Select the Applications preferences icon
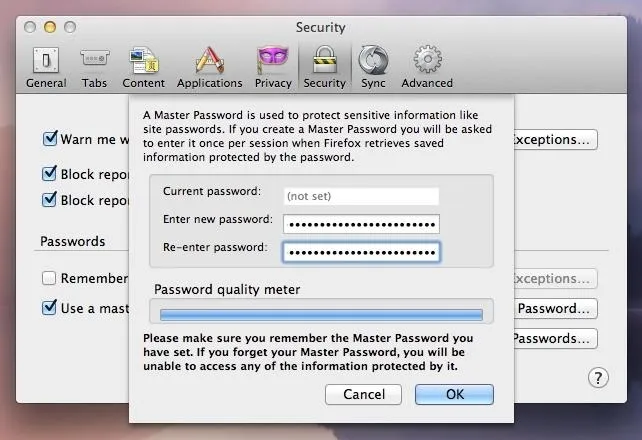 [209, 60]
